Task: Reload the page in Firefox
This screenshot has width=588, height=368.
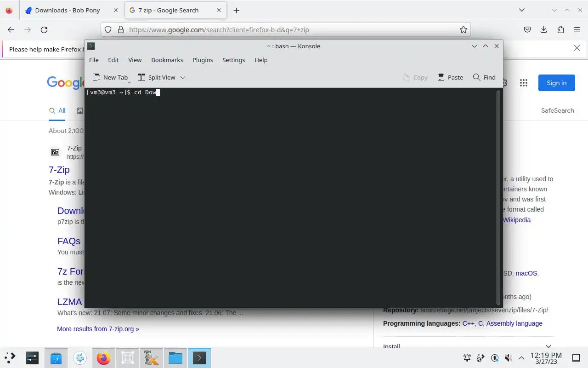Action: (x=44, y=29)
